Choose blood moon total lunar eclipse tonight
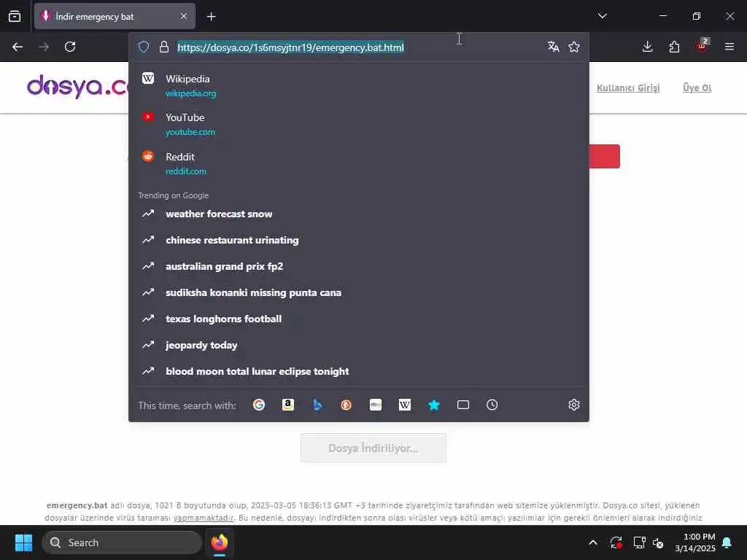747x560 pixels. pos(359,371)
